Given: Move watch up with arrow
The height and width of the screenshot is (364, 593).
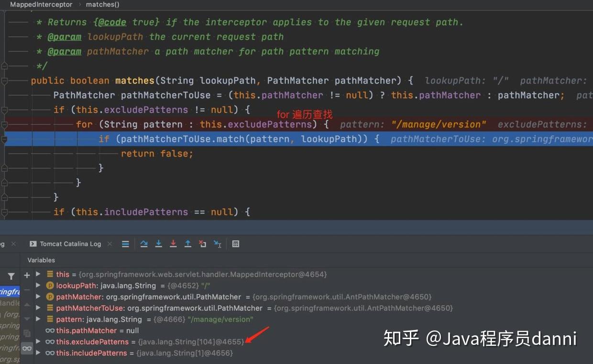Looking at the screenshot, I should click(x=27, y=305).
